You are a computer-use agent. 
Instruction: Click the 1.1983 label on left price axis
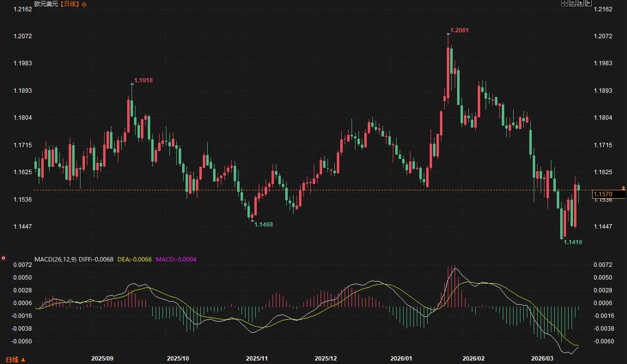(23, 63)
